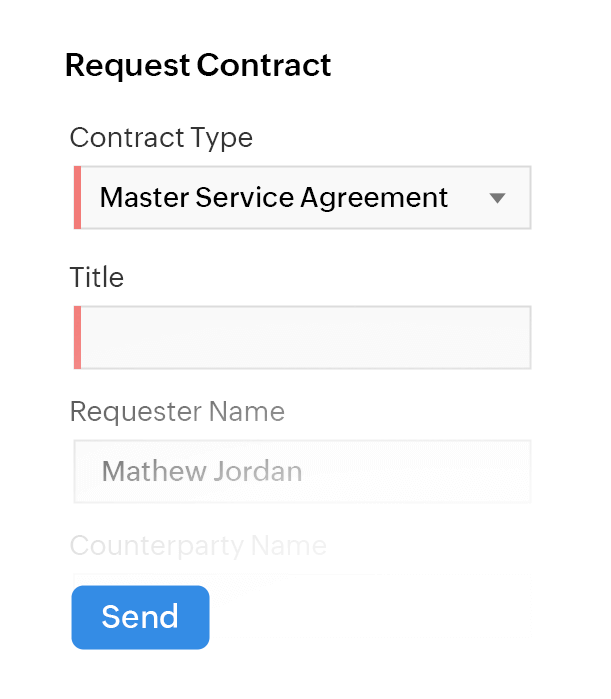Open the Master Service Agreement combo box
Screen dimensions: 611x699
(x=300, y=198)
